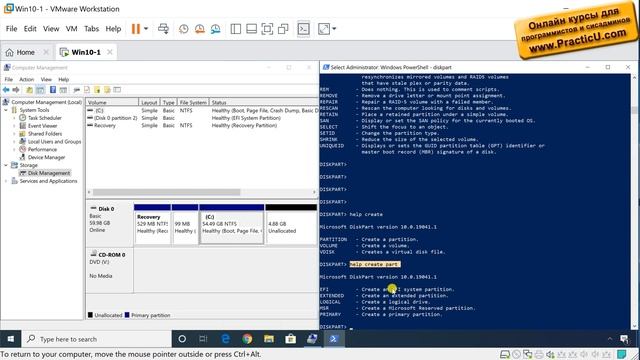
Task: Open the power options dropdown arrow beside pause
Action: point(146,29)
